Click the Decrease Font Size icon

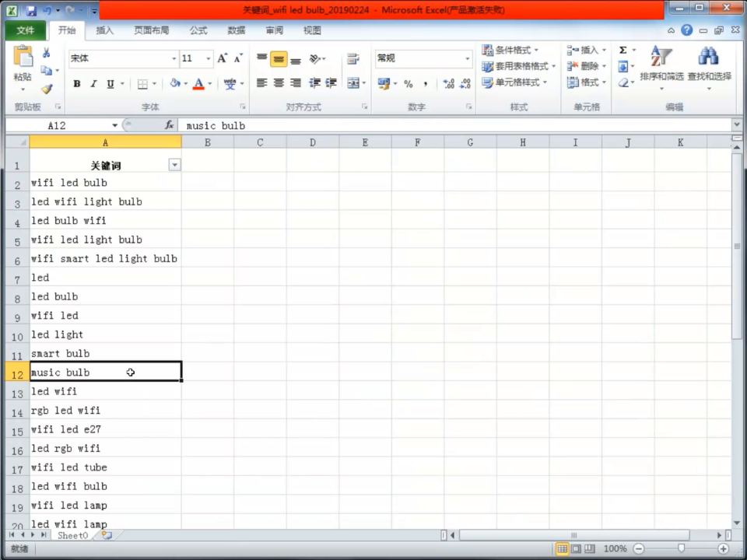pos(238,58)
